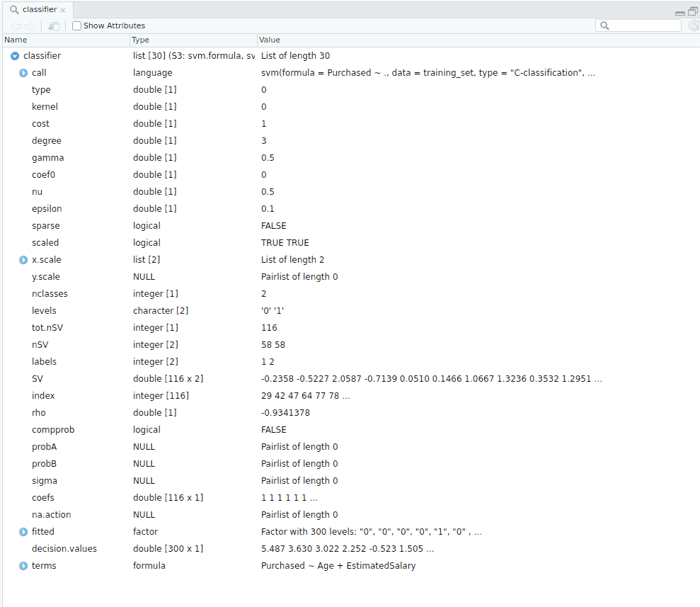The height and width of the screenshot is (607, 700).
Task: Click the 'integer [116]' type cell
Action: [161, 395]
